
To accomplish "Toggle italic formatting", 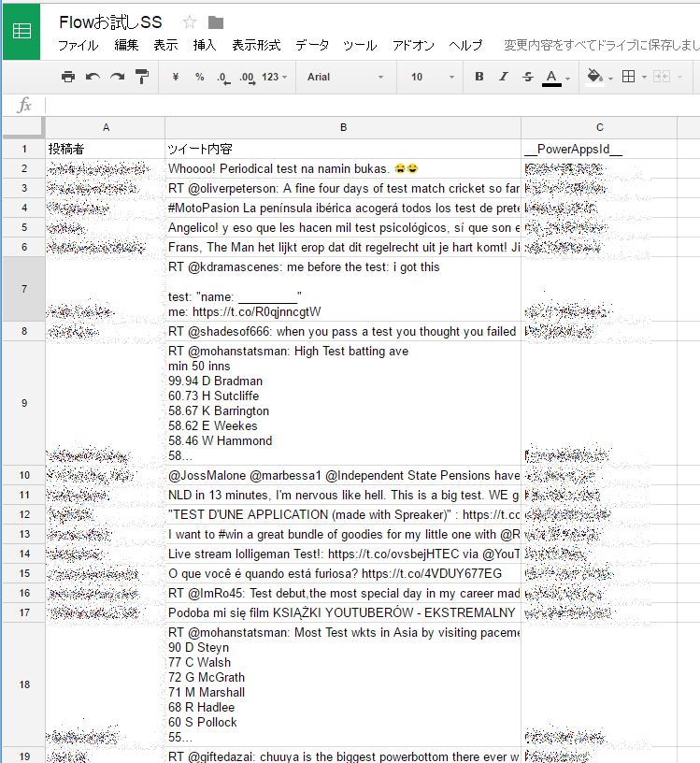I will click(x=504, y=77).
